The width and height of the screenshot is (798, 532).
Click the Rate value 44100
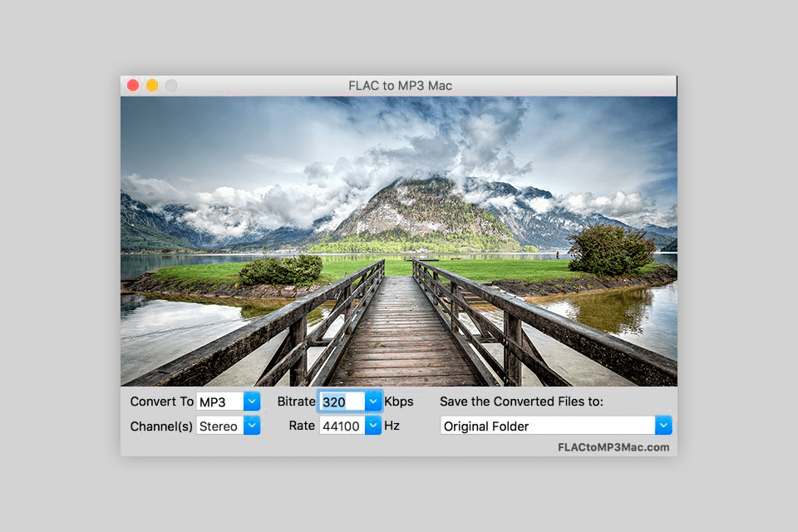pyautogui.click(x=341, y=426)
